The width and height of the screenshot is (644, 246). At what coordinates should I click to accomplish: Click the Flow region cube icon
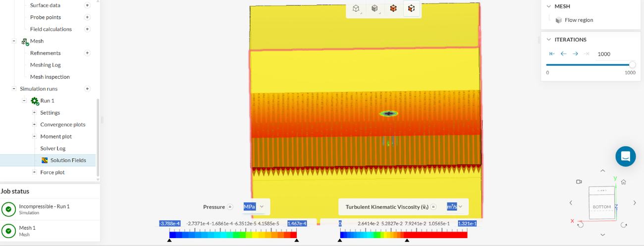click(558, 20)
